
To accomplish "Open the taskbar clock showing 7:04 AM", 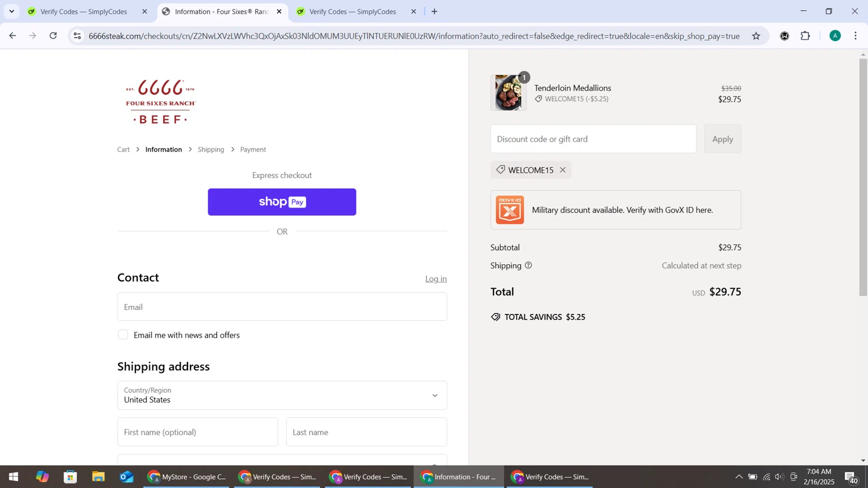I will (x=819, y=477).
